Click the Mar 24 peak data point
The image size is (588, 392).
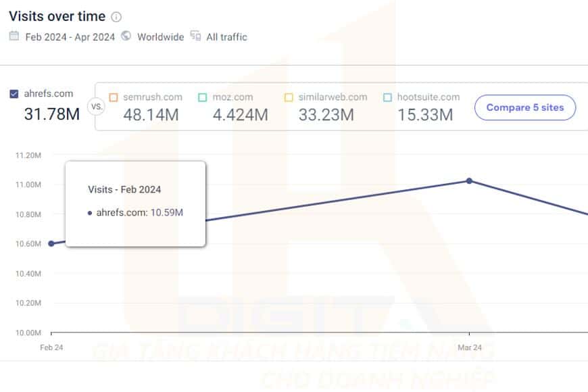coord(469,181)
